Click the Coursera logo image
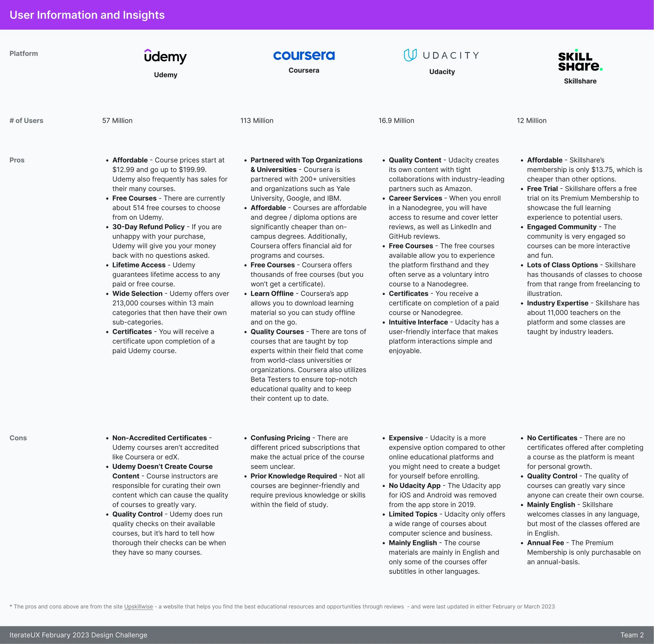Viewport: 654px width, 644px height. coord(304,55)
